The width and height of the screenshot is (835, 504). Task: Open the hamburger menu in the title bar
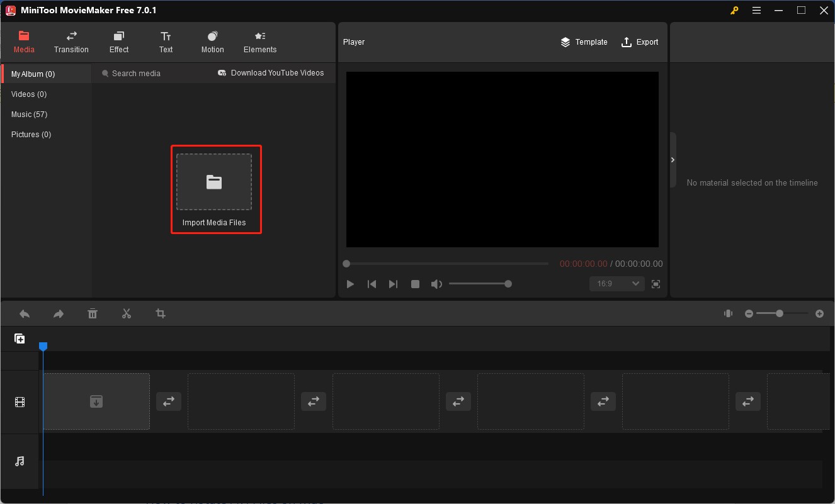pyautogui.click(x=756, y=10)
